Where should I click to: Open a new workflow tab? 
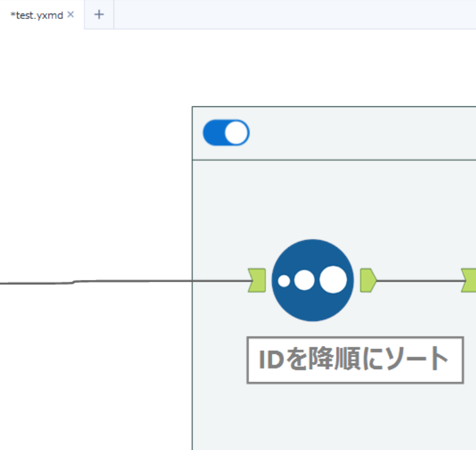click(x=99, y=15)
